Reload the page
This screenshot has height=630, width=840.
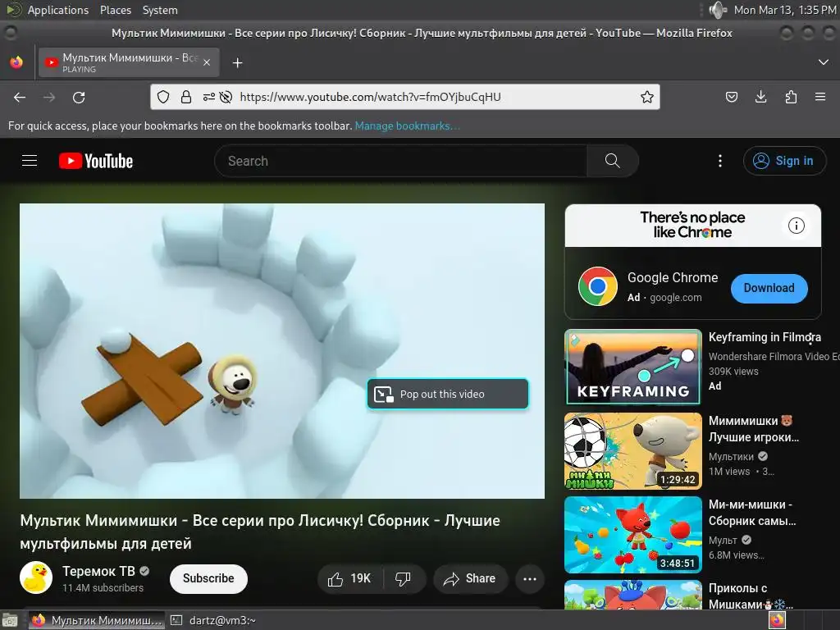pos(79,97)
